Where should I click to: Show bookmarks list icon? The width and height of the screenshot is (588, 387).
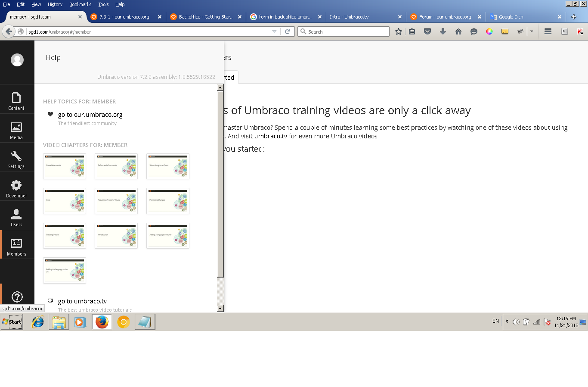[412, 31]
